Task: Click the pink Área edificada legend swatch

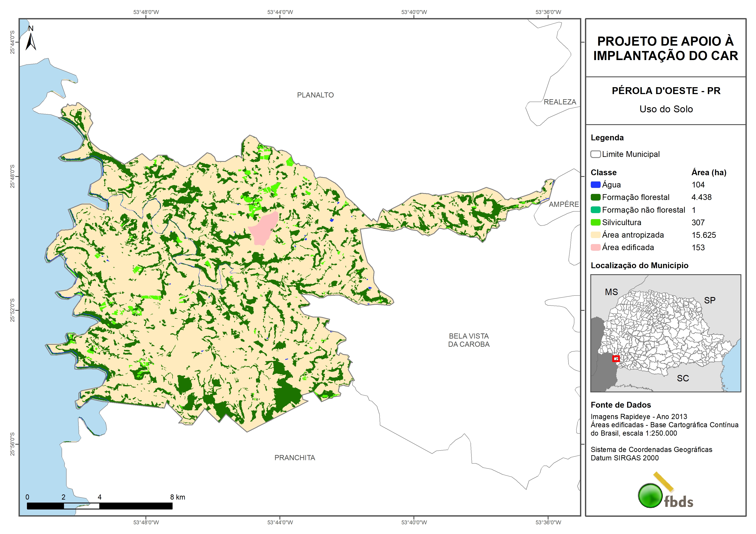Action: coord(595,248)
